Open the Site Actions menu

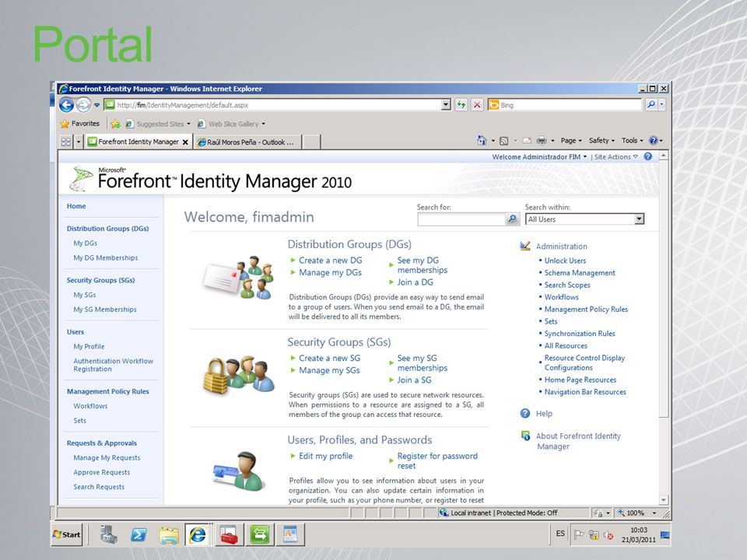coord(616,156)
